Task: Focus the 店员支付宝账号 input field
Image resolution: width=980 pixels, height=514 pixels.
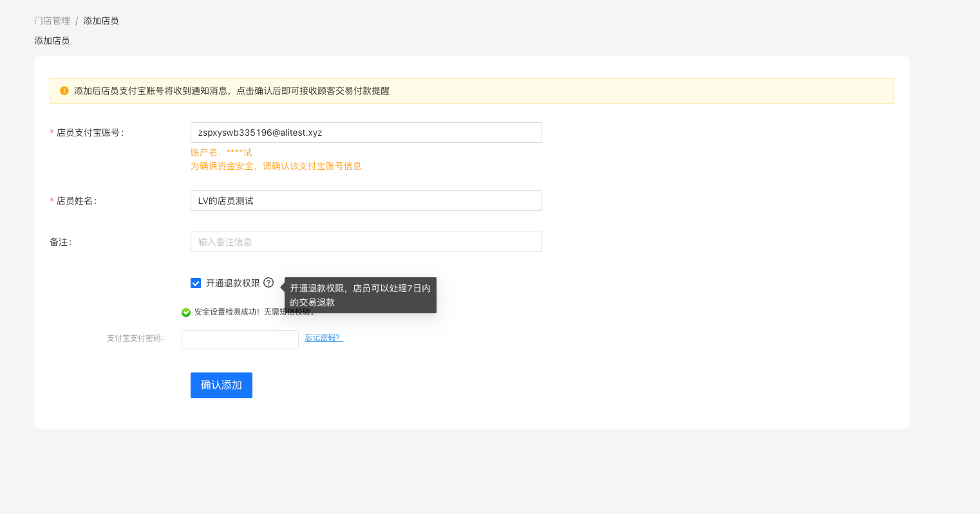Action: [366, 133]
